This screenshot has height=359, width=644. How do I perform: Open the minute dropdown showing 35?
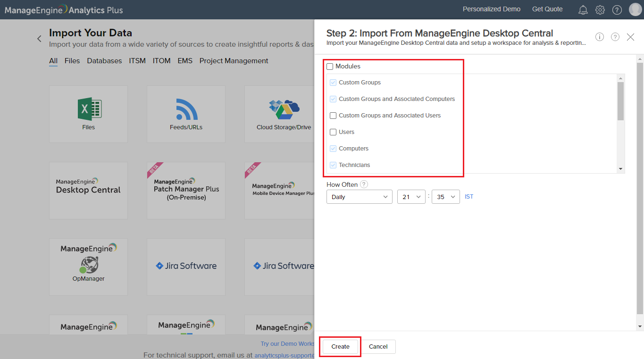coord(446,197)
